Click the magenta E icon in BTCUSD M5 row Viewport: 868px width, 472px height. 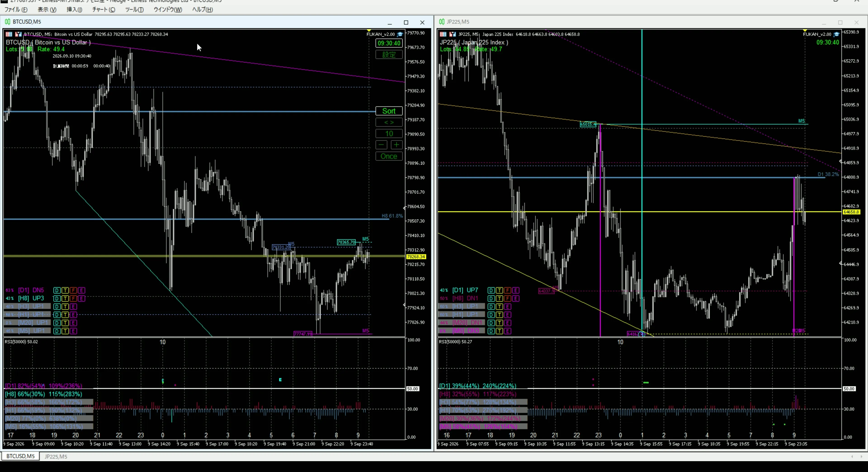point(73,331)
